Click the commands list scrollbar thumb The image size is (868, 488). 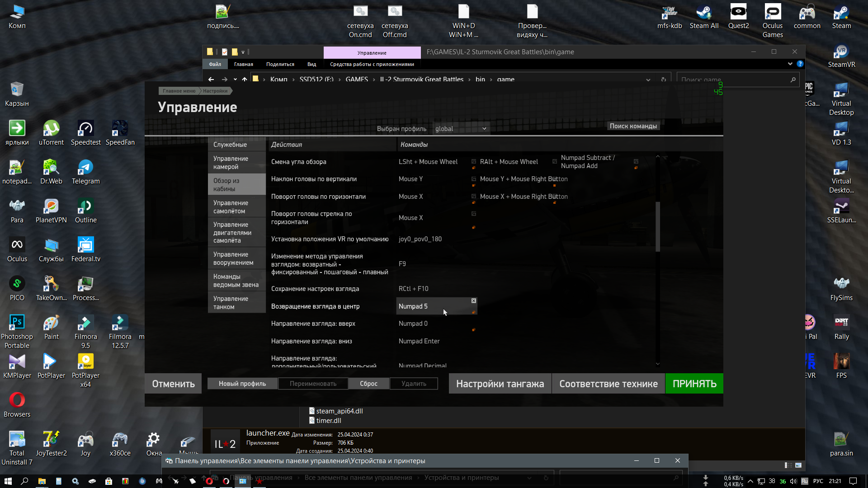[658, 226]
